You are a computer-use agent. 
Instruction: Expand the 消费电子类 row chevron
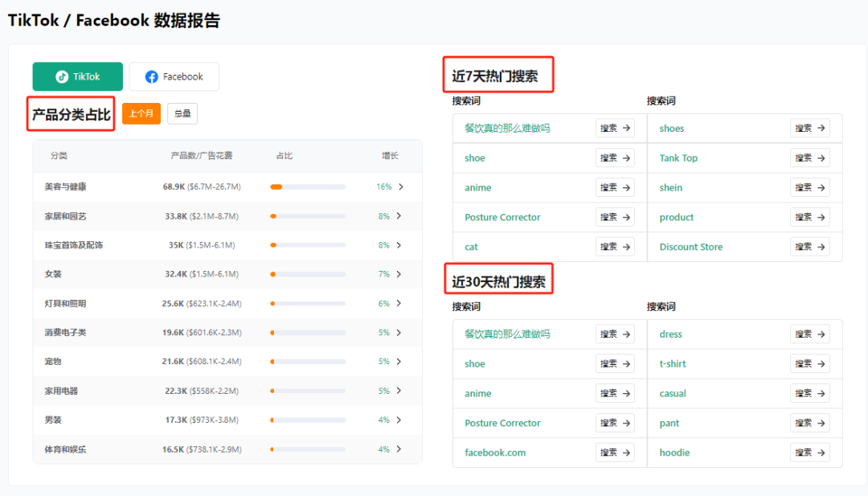coord(399,333)
